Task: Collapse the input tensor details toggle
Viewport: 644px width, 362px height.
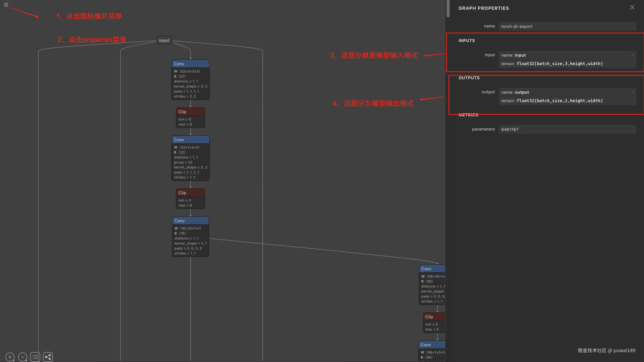Action: click(x=632, y=55)
